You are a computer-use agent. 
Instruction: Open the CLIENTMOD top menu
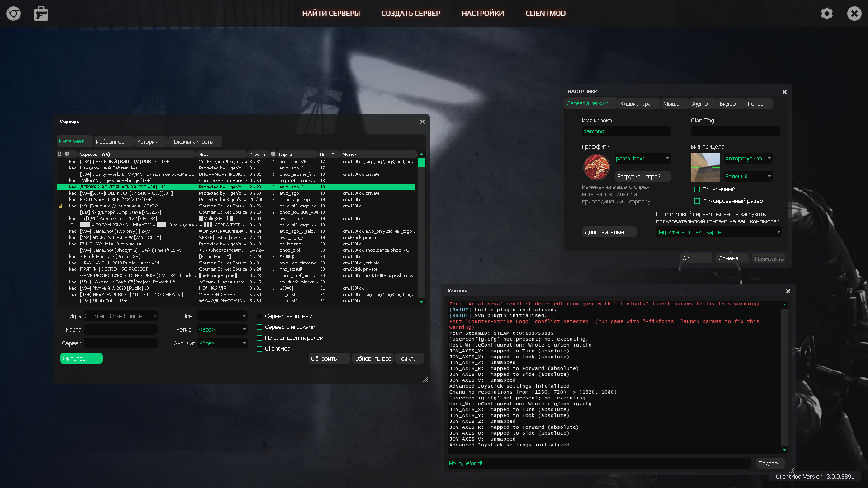pyautogui.click(x=545, y=14)
